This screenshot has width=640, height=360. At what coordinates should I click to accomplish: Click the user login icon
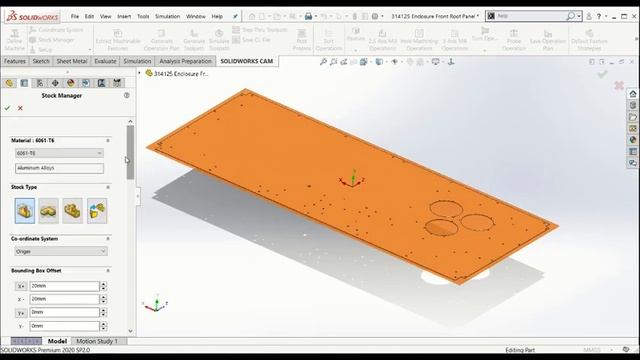point(589,16)
